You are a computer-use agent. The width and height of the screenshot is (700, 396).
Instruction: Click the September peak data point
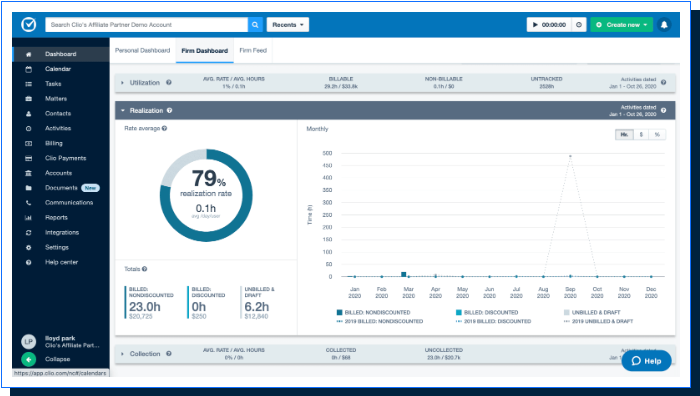click(x=570, y=156)
